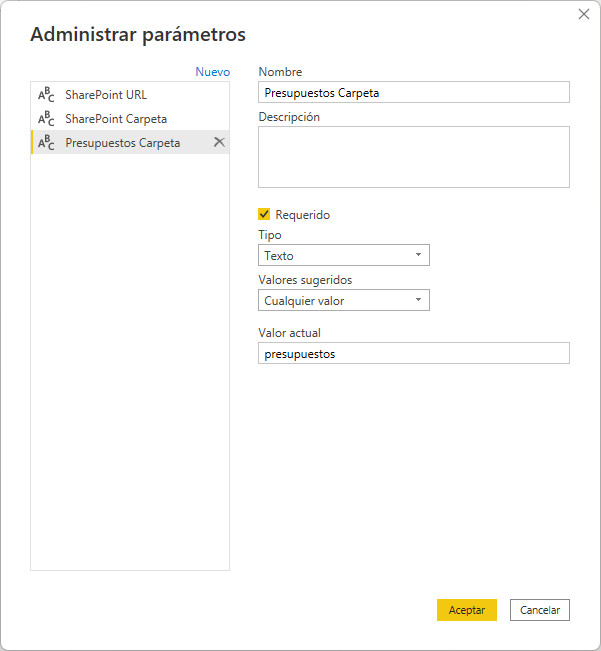Open the Tipo dropdown showing Texto

[343, 256]
